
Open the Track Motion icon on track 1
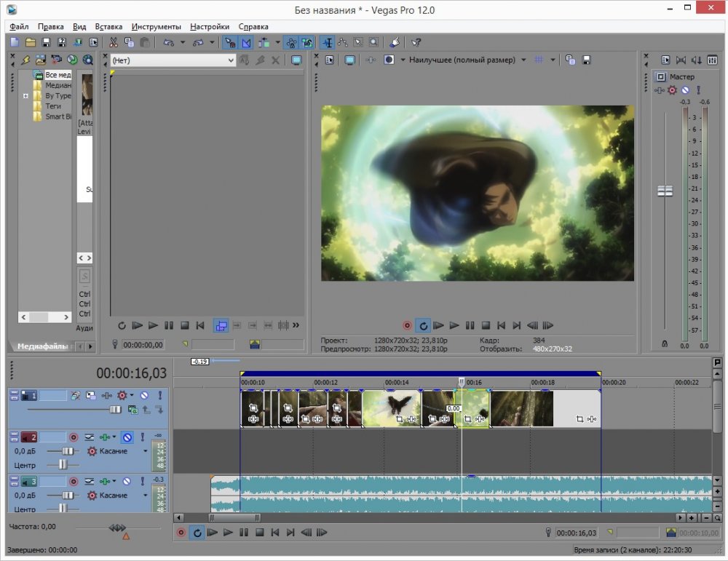[91, 395]
